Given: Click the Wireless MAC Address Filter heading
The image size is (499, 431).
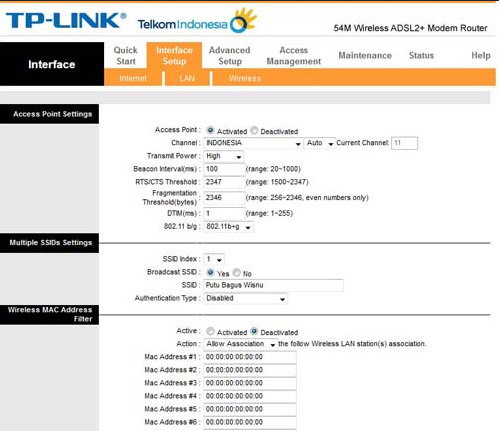Looking at the screenshot, I should click(49, 314).
